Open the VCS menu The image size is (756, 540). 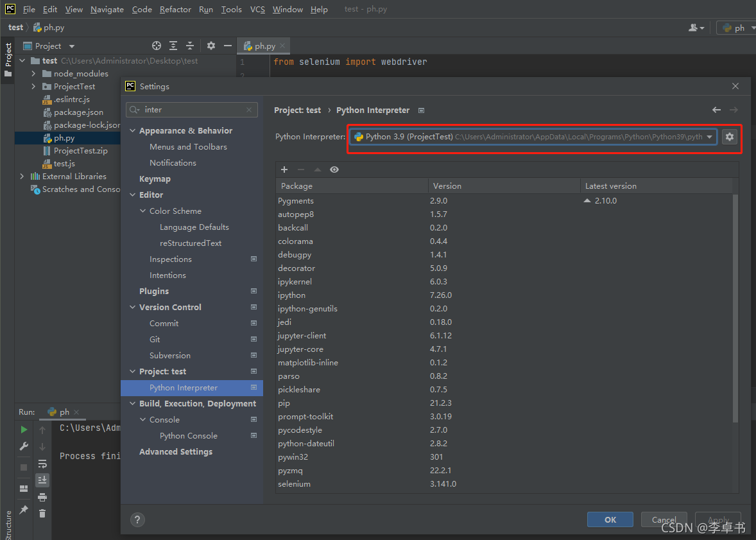tap(257, 9)
